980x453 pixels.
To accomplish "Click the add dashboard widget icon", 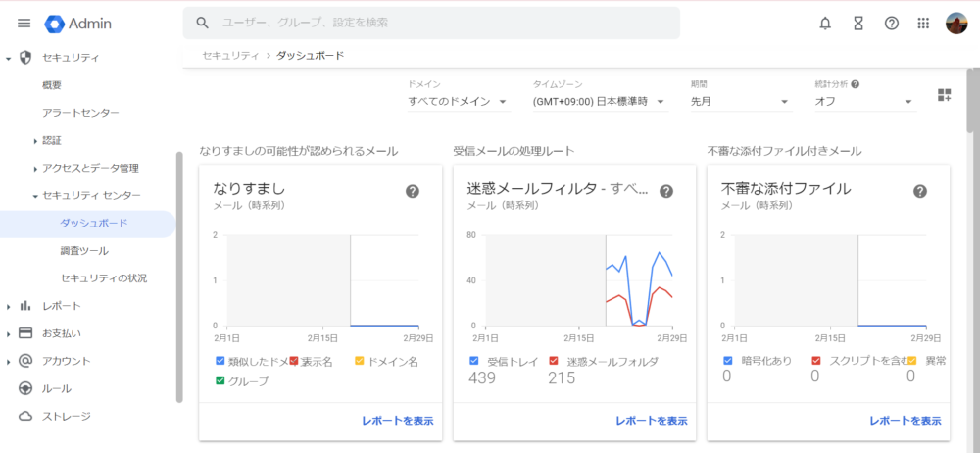I will [x=945, y=95].
